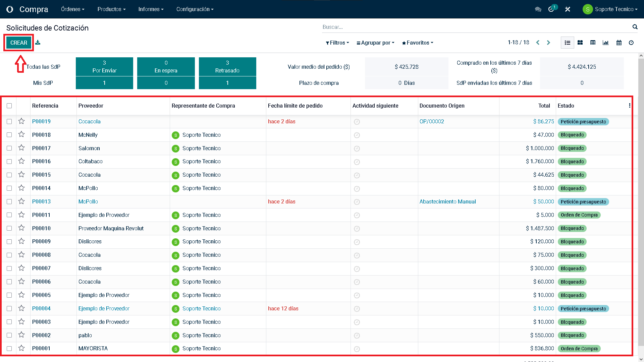The height and width of the screenshot is (362, 644).
Task: Open the Informes menu
Action: coord(151,9)
